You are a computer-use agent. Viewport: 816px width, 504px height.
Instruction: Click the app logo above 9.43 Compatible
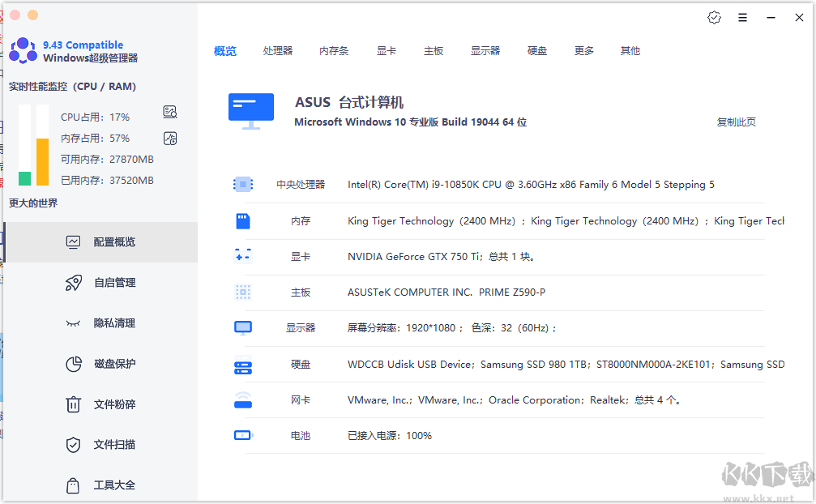pyautogui.click(x=23, y=50)
